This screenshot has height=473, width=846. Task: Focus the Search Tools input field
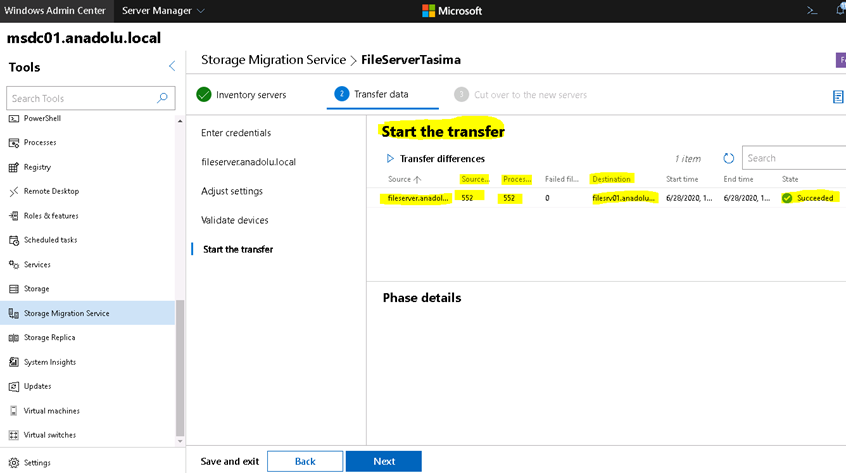pos(91,98)
